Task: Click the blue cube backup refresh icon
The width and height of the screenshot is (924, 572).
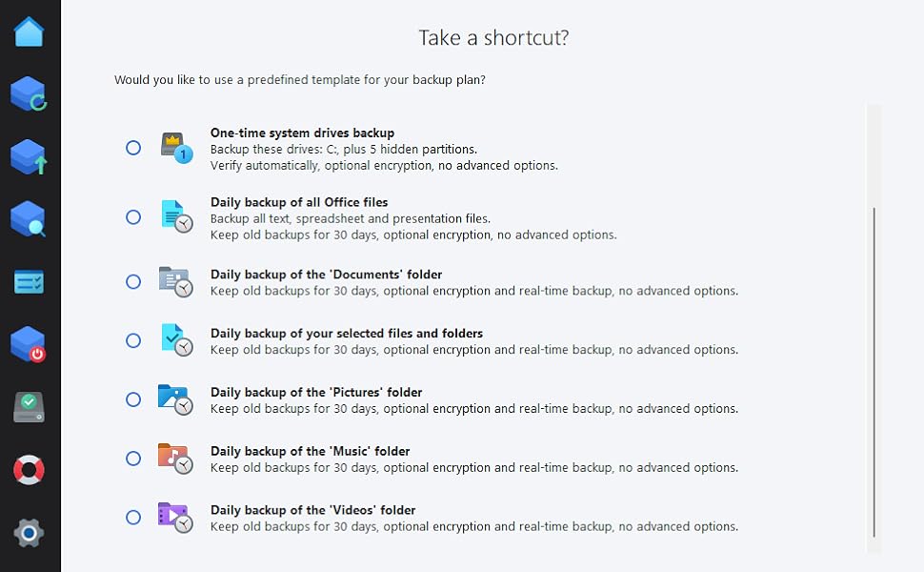Action: tap(29, 93)
